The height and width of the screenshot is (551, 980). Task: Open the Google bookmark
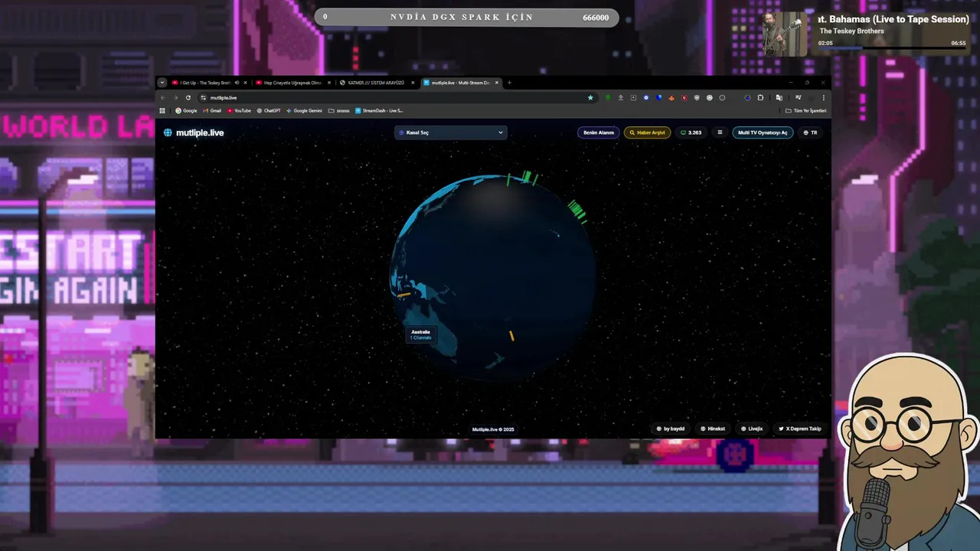(186, 110)
